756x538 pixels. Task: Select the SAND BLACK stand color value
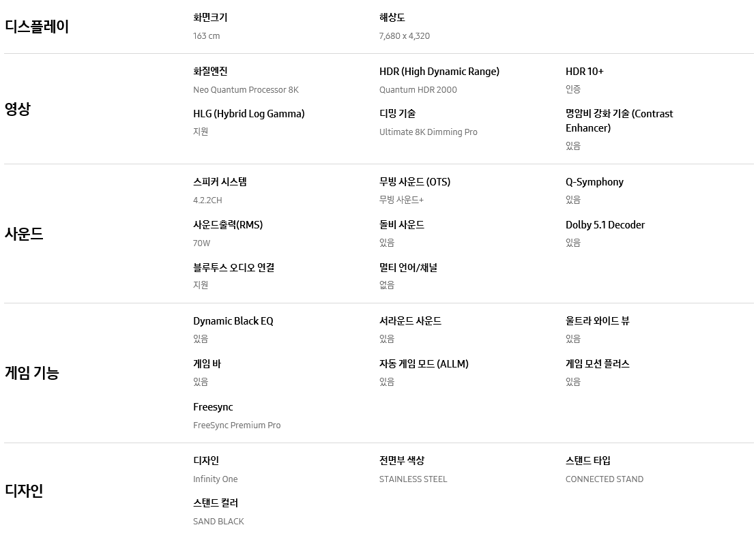(218, 522)
